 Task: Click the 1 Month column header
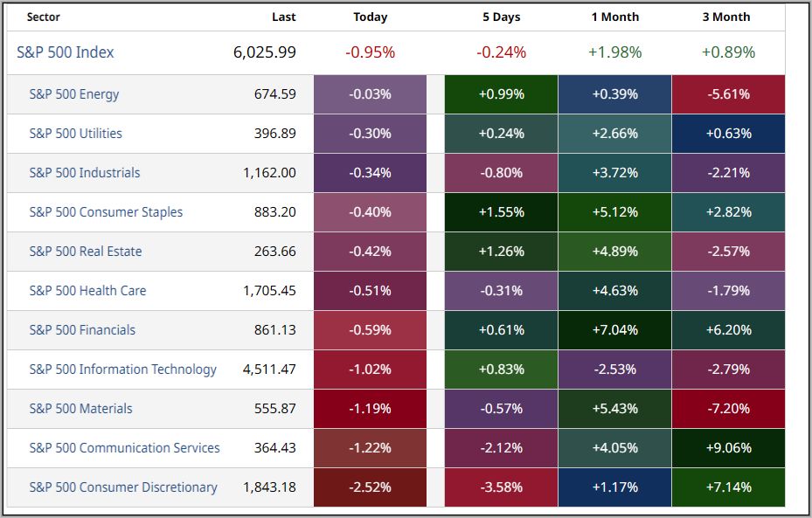pyautogui.click(x=614, y=17)
